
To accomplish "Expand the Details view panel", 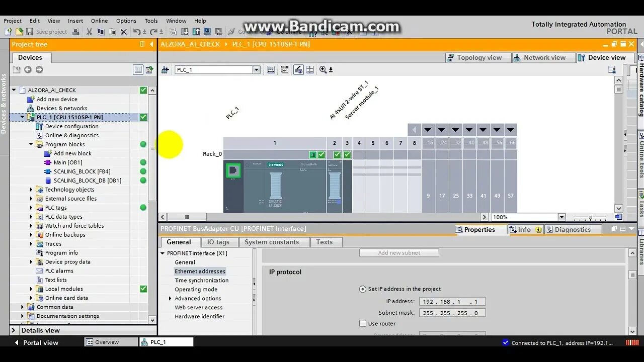I will point(15,330).
